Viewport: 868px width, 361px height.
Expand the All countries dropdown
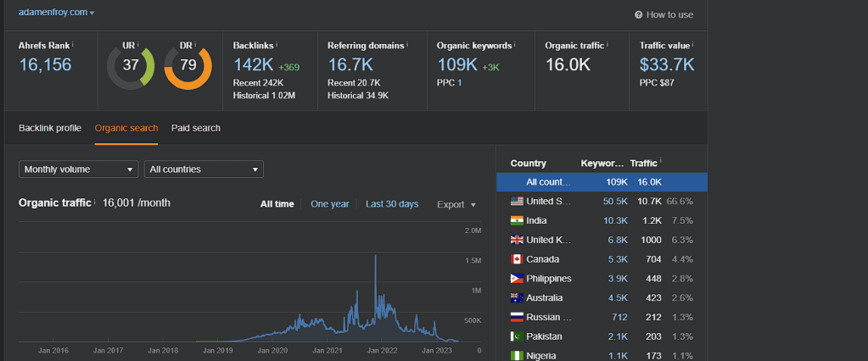(x=204, y=169)
